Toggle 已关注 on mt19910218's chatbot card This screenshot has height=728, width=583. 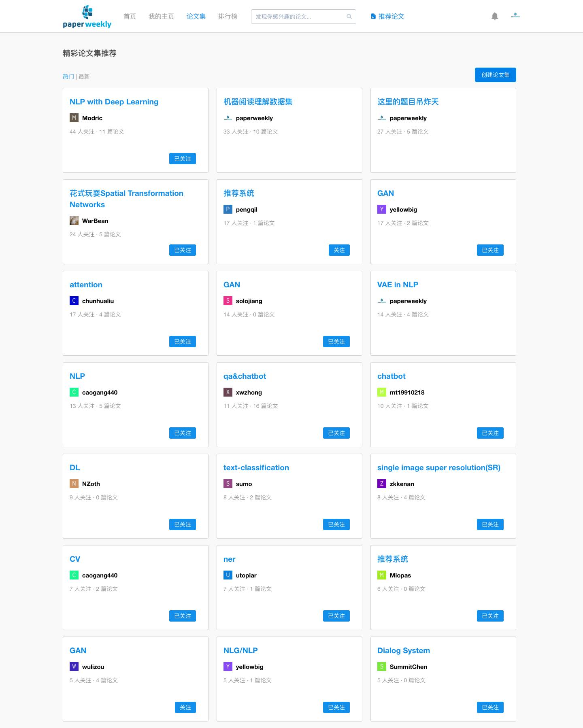point(490,433)
